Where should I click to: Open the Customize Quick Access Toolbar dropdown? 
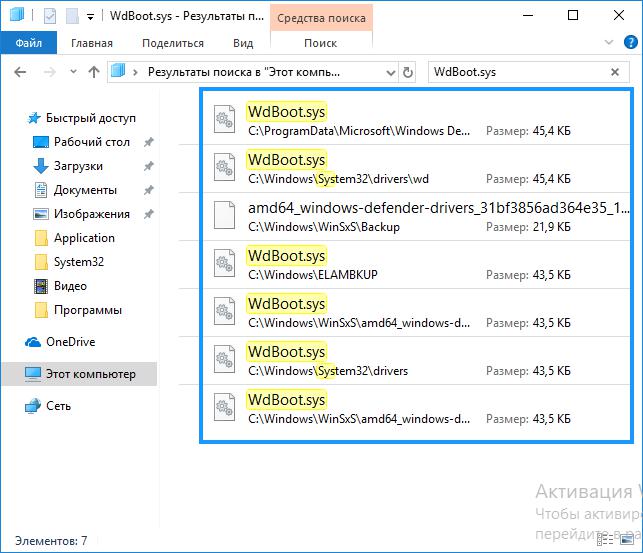point(91,17)
